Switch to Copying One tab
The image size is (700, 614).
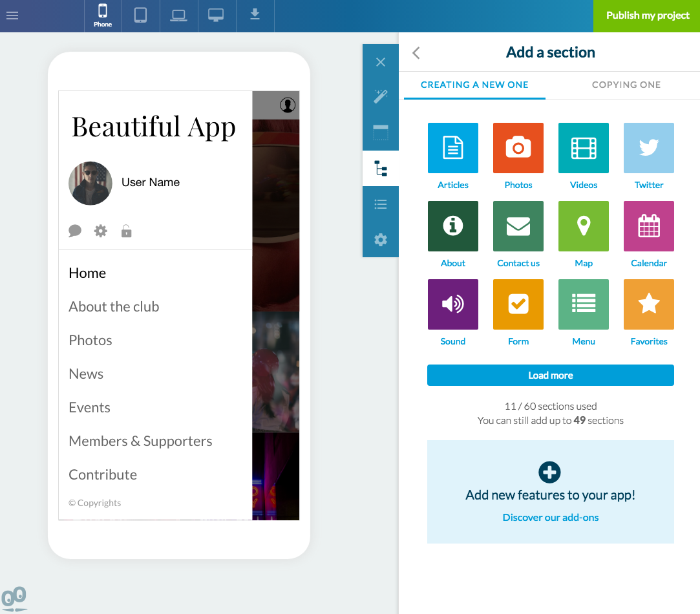(x=626, y=85)
